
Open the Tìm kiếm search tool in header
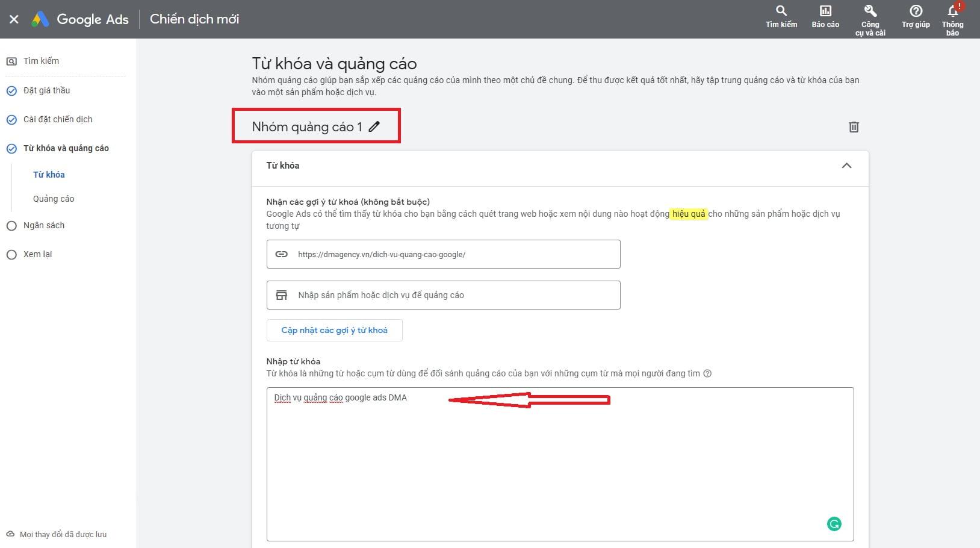tap(781, 17)
